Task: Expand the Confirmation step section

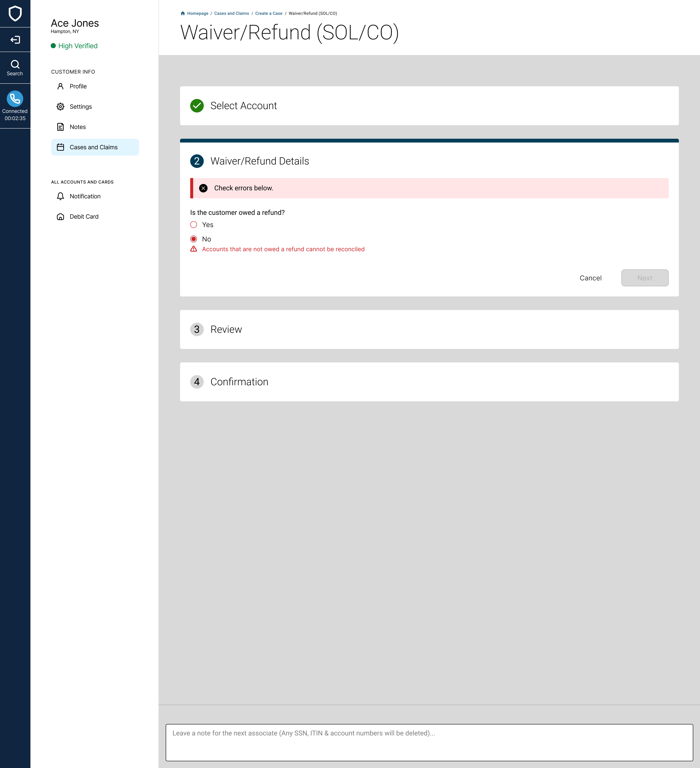Action: (x=239, y=382)
